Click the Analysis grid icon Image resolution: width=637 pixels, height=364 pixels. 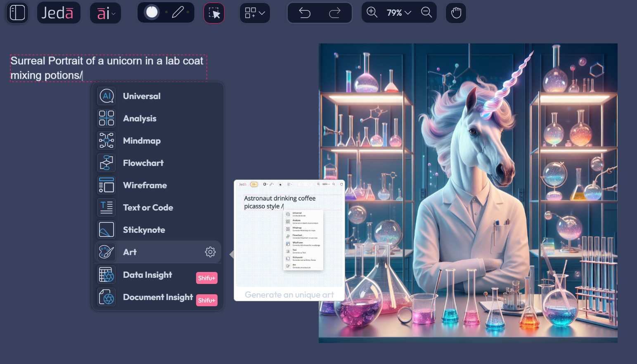pos(107,118)
